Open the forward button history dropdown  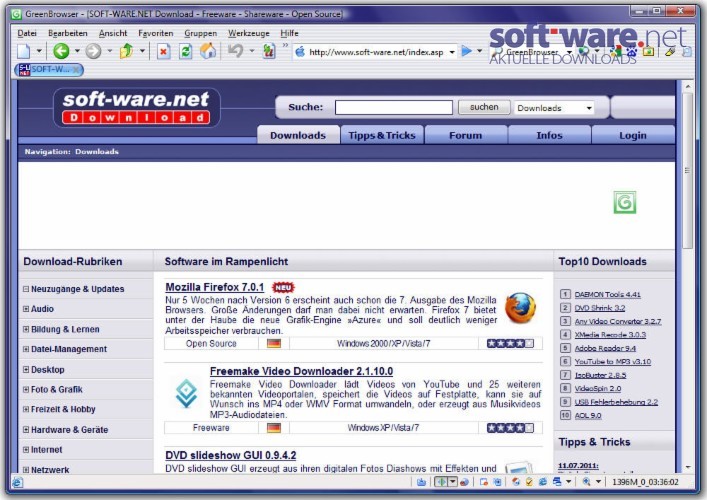110,51
